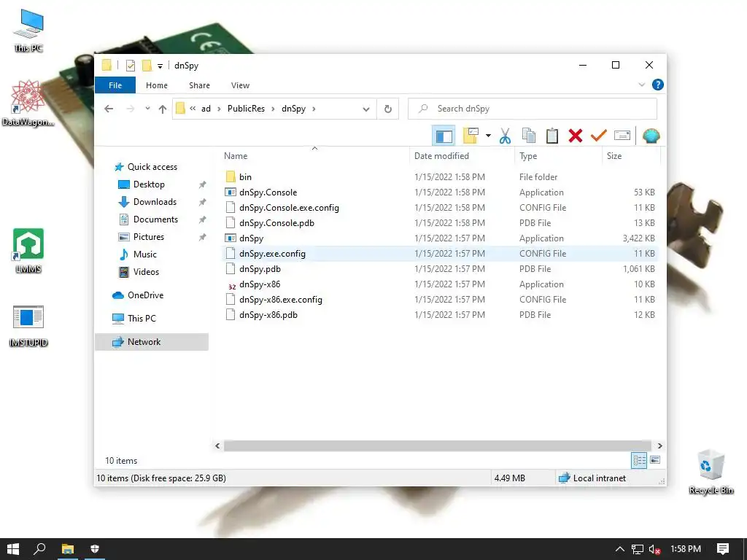747x560 pixels.
Task: Expand the hidden breadcrumb path double chevron
Action: point(193,109)
